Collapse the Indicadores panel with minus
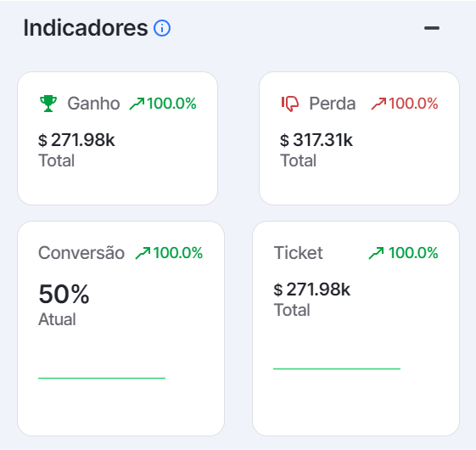476x450 pixels. tap(432, 28)
